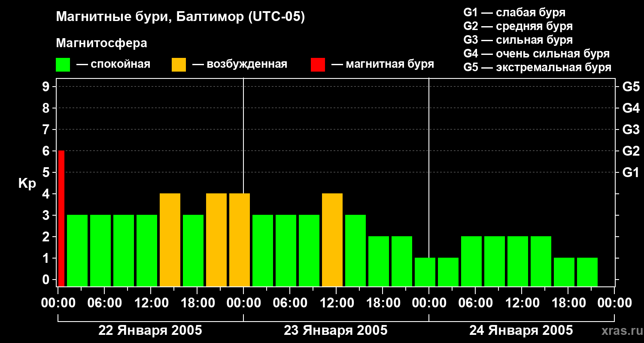
Task: Click the Kp 1 bar crossing midnight into 24 January
Action: coord(425,272)
